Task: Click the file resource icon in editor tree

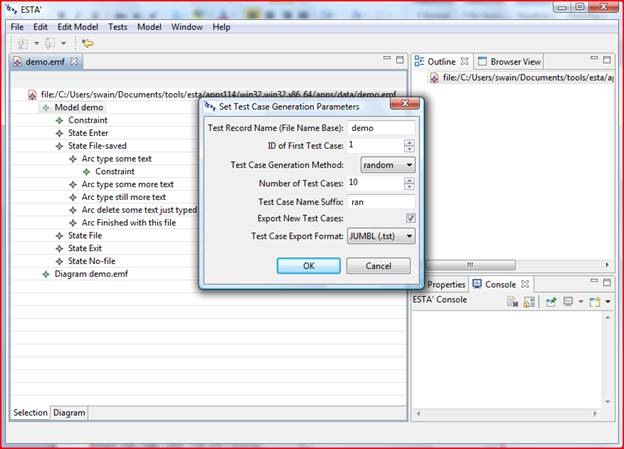Action: coord(33,94)
